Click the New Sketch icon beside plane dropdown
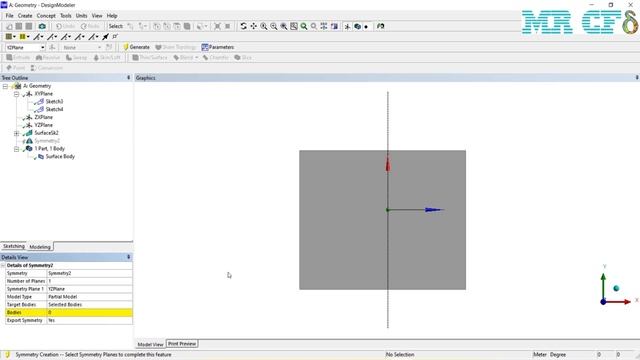Viewport: 640px width, 360px height. click(x=52, y=47)
